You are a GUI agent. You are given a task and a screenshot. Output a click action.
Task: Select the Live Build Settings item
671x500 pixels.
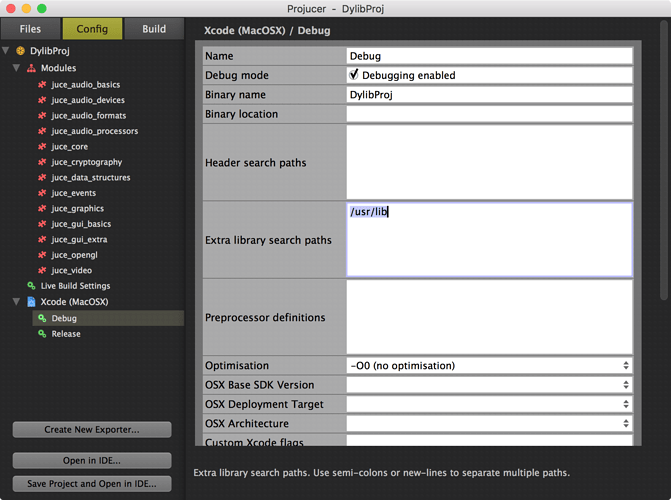[x=75, y=286]
